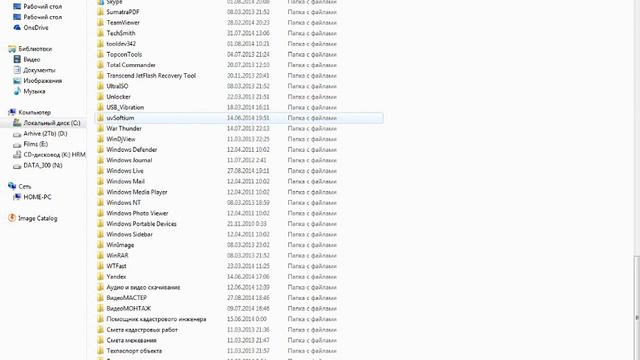Click the TopconTools folder icon
Viewport: 640px width, 360px height.
point(100,54)
